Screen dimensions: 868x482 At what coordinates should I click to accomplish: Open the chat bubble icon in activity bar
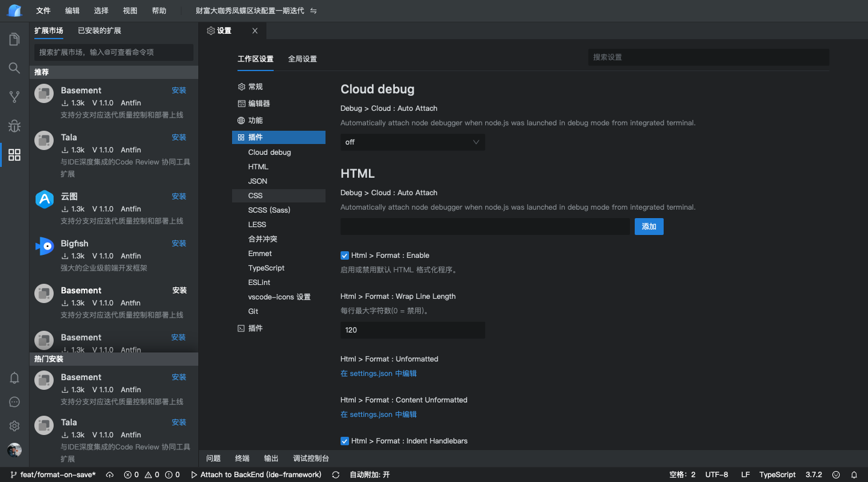(14, 402)
